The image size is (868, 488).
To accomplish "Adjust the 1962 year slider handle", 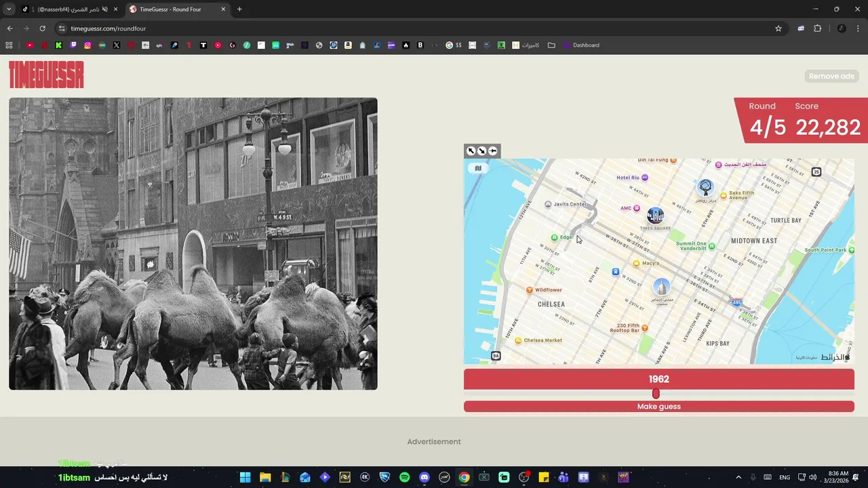I will pyautogui.click(x=656, y=394).
